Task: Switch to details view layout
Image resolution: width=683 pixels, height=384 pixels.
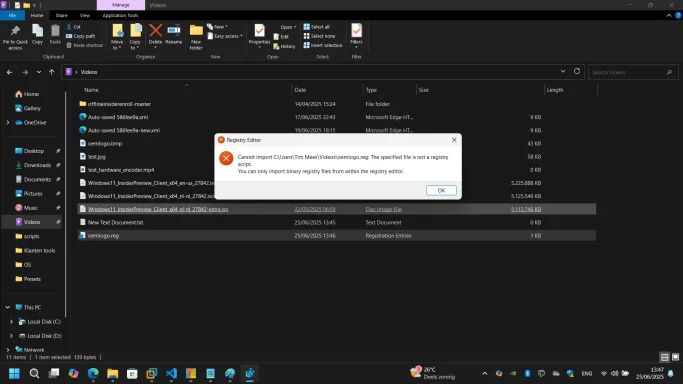Action: [664, 357]
